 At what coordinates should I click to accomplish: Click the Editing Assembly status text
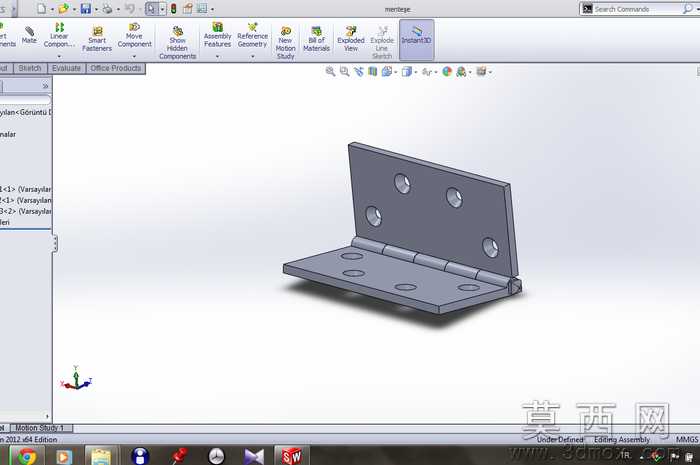[x=622, y=440]
